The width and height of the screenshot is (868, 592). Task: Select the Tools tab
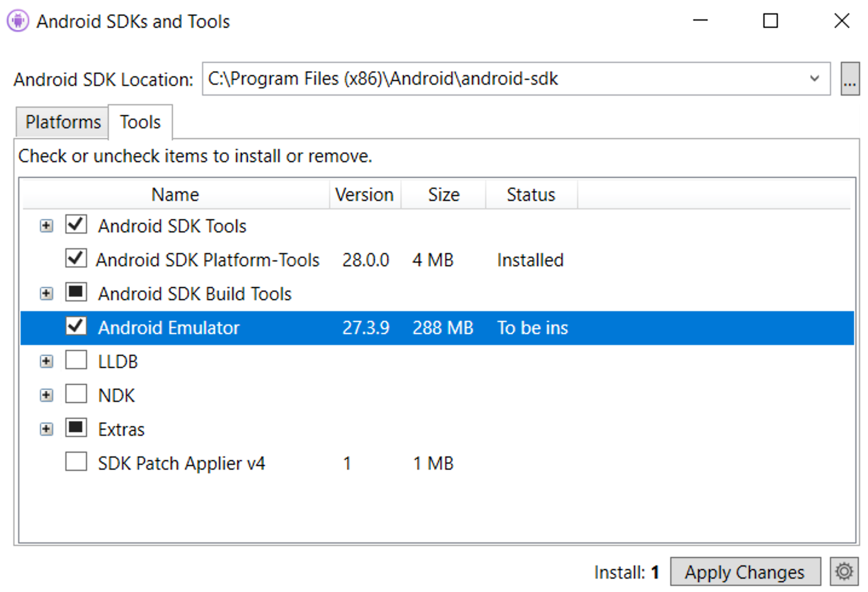[x=140, y=122]
